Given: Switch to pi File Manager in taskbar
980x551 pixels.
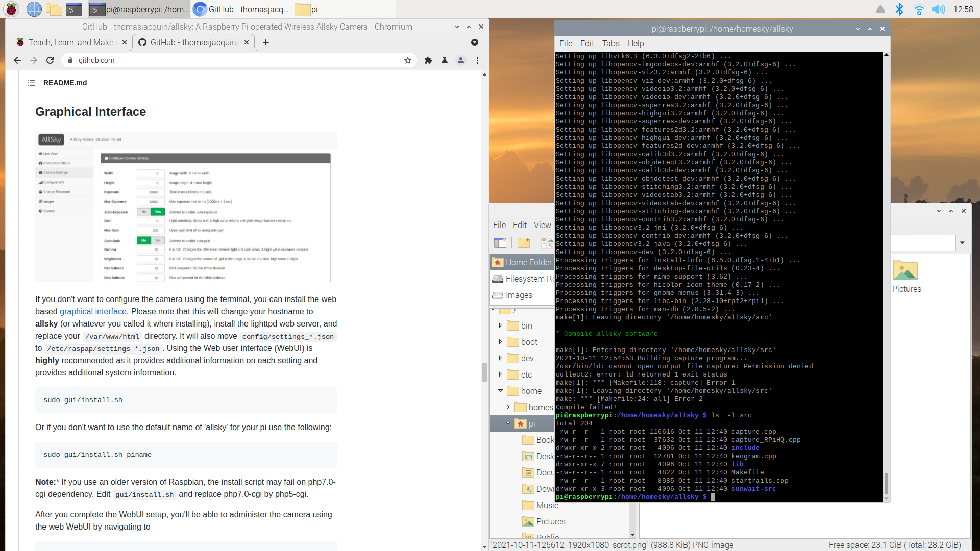Looking at the screenshot, I should click(344, 9).
